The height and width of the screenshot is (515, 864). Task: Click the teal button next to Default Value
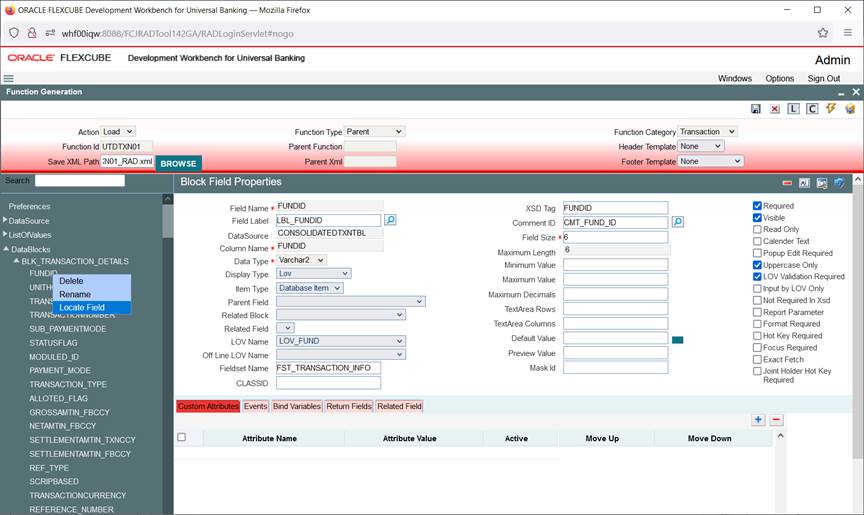pyautogui.click(x=678, y=340)
